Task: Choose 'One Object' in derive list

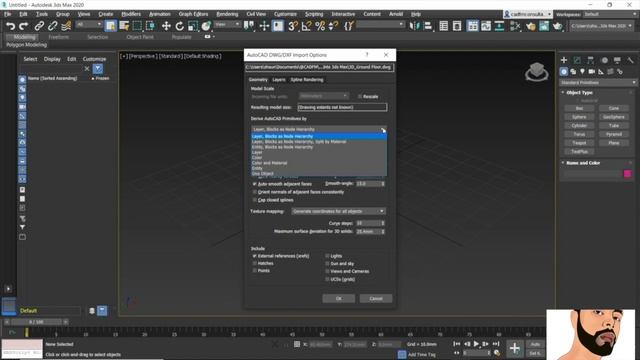Action: 319,173
